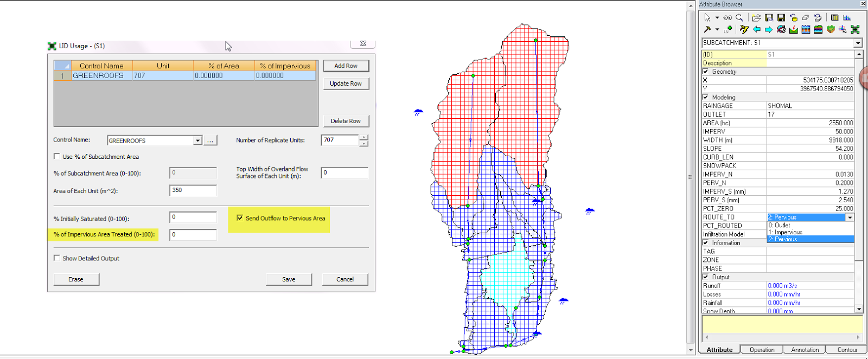Image resolution: width=868 pixels, height=359 pixels.
Task: Click the green LID grid icon
Action: coord(855,29)
